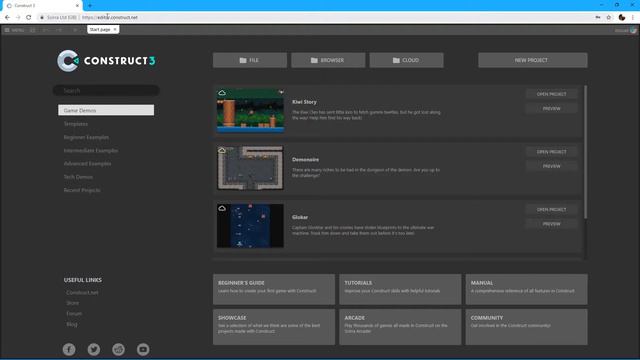Select the Intermediate Examples category
Viewport: 640px width, 360px height.
point(91,150)
